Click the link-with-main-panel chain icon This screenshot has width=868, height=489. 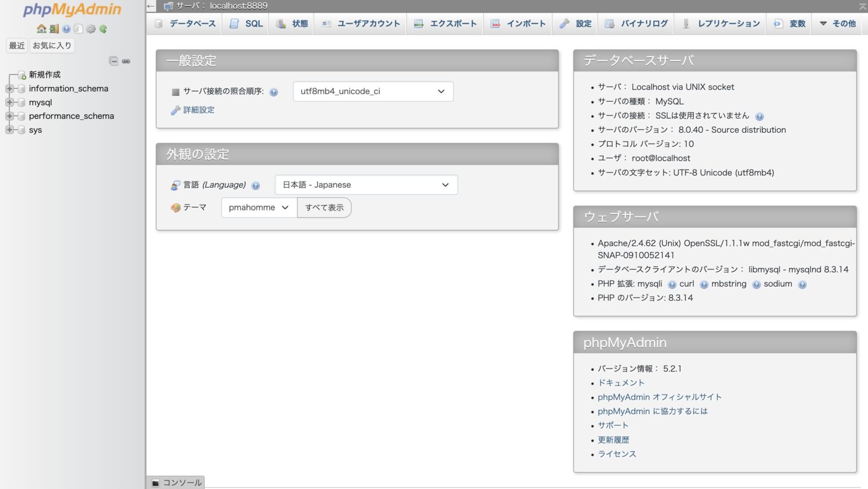[126, 61]
